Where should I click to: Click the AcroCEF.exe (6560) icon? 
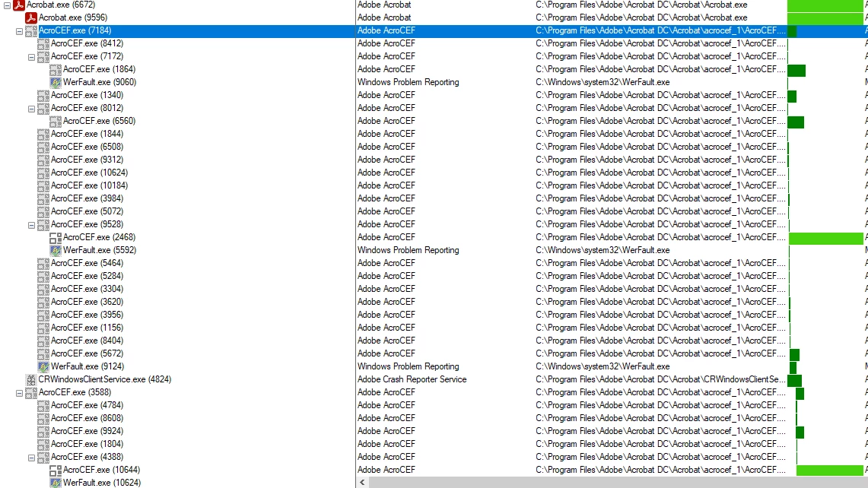coord(56,121)
